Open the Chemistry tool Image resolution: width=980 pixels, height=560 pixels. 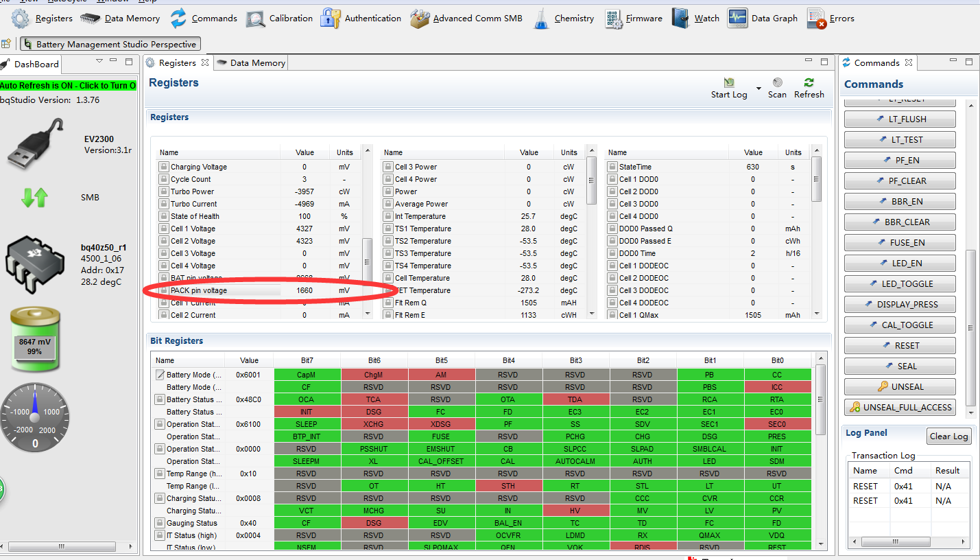[x=564, y=19]
